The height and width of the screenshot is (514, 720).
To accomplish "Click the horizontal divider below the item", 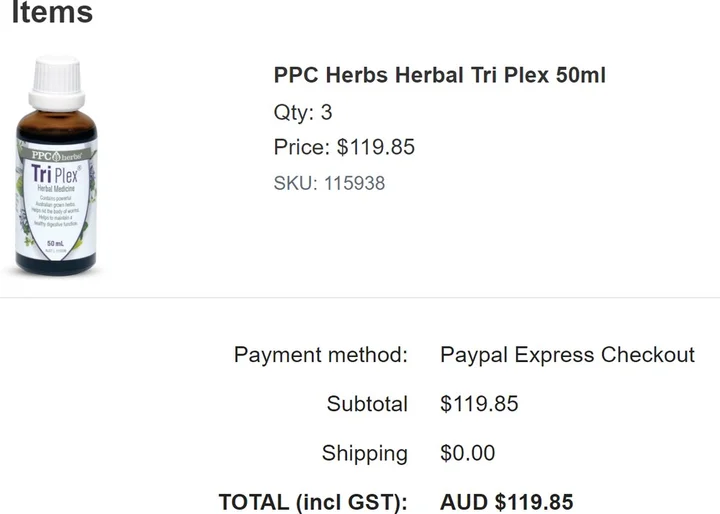I will 360,297.
